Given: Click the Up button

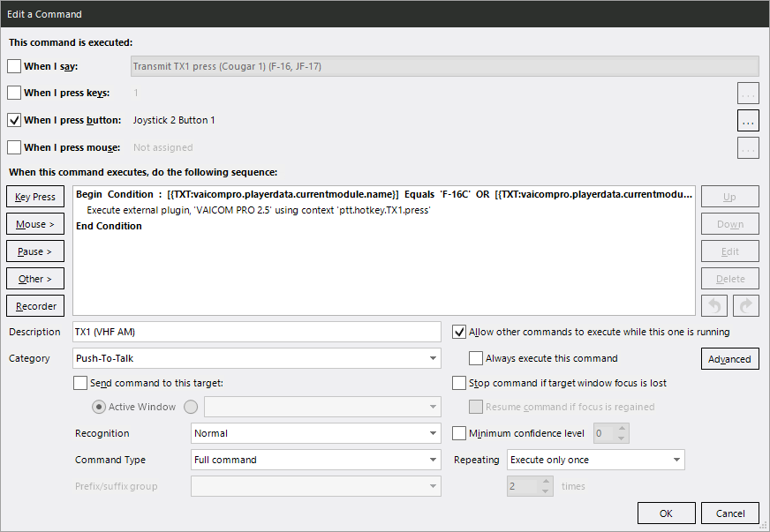Looking at the screenshot, I should coord(730,197).
